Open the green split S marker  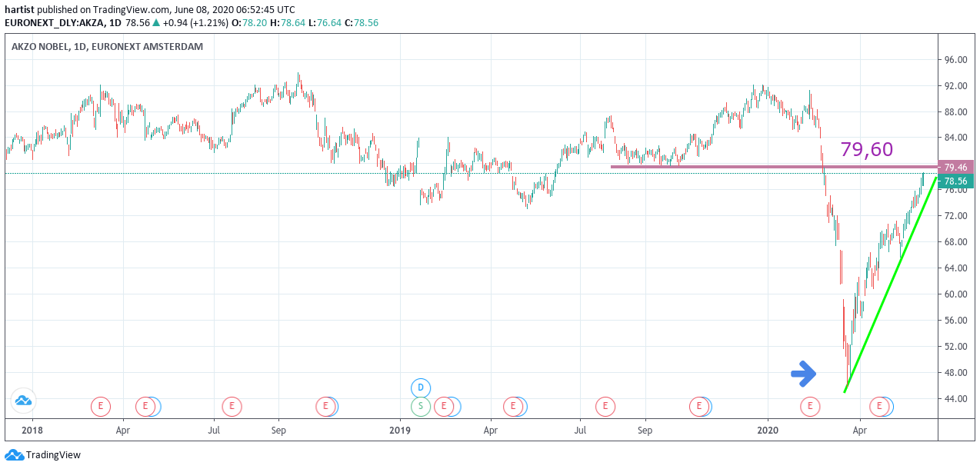coord(421,406)
